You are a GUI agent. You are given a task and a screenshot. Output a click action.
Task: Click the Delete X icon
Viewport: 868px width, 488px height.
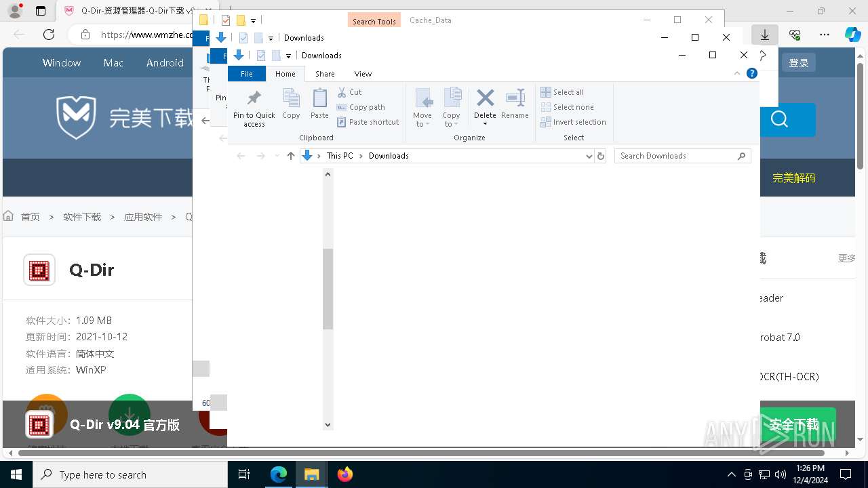click(485, 98)
